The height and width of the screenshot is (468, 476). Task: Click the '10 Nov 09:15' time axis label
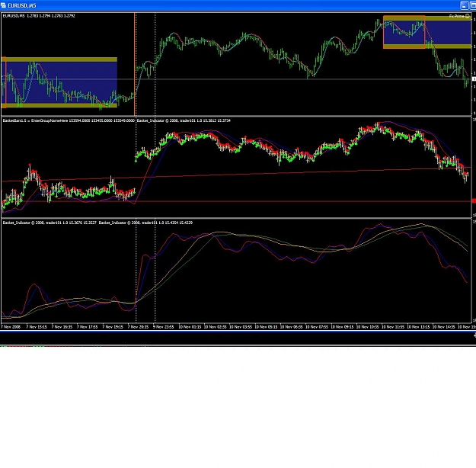342,327
